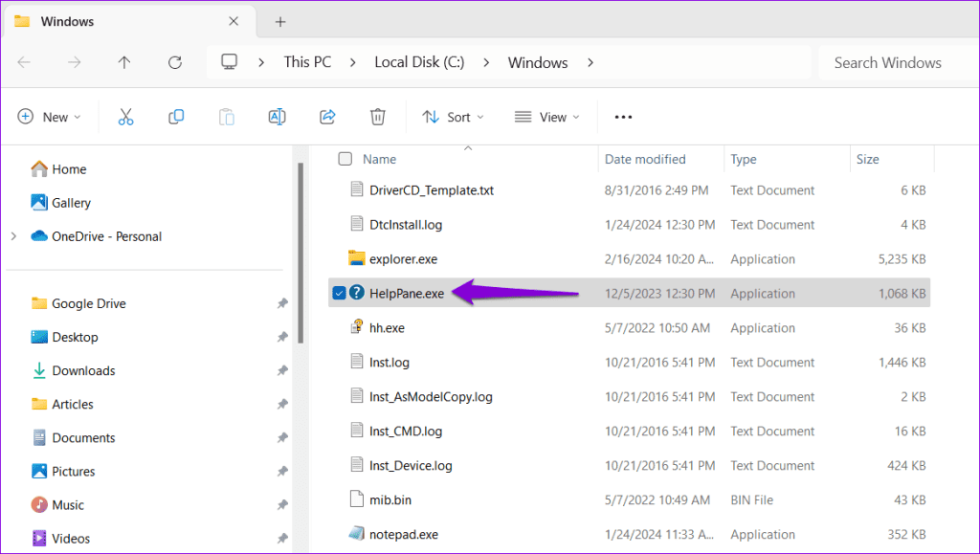980x554 pixels.
Task: Open Documents in navigation pane
Action: [x=83, y=438]
